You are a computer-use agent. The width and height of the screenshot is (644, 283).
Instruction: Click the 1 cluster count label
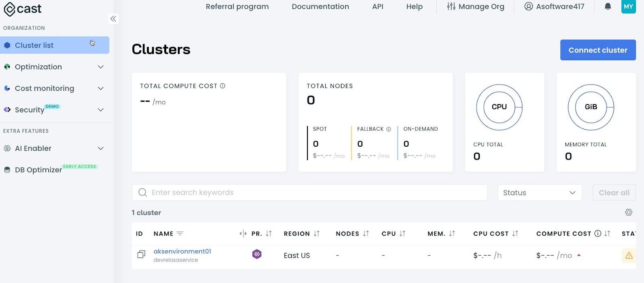coord(146,213)
